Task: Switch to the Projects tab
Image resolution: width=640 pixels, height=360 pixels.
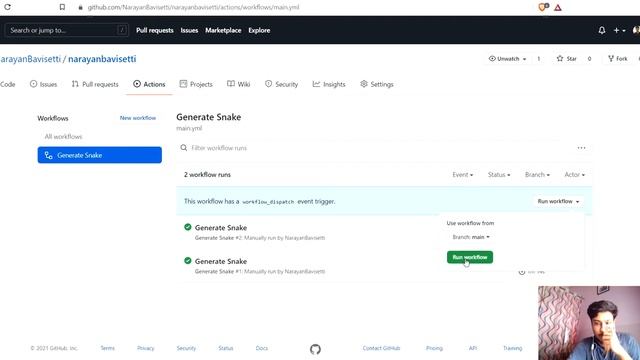Action: (196, 84)
